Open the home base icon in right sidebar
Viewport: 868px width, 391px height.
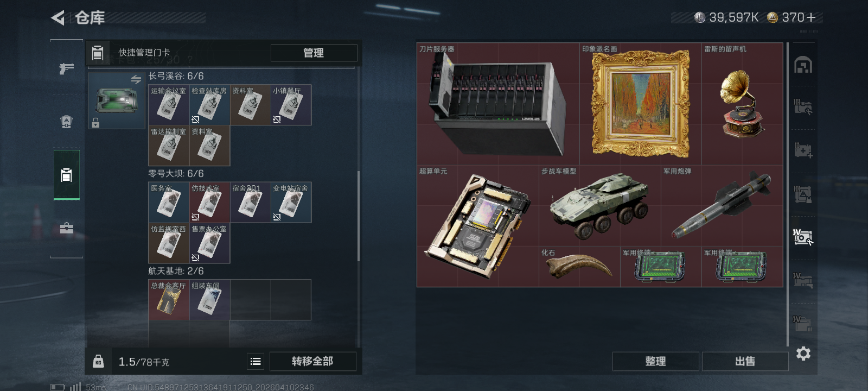[803, 65]
